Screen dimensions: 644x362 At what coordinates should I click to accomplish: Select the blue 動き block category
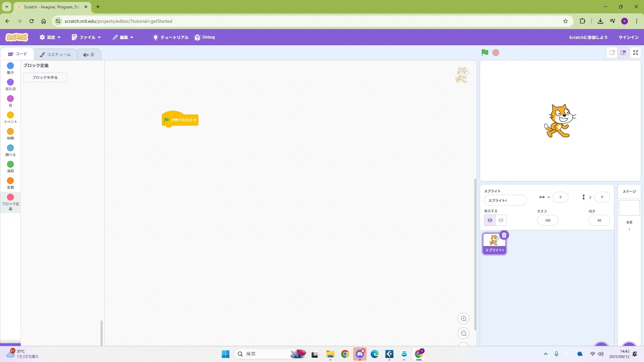point(10,68)
